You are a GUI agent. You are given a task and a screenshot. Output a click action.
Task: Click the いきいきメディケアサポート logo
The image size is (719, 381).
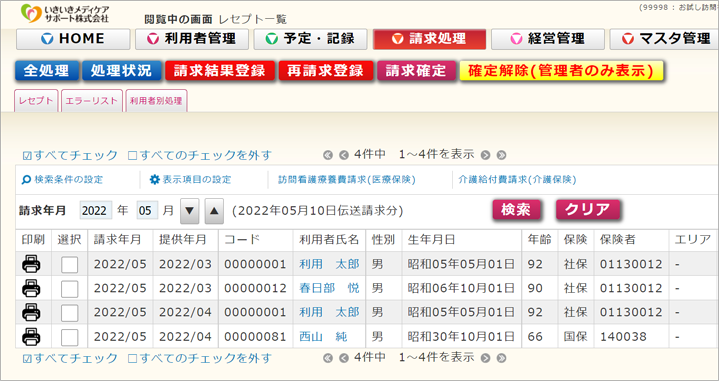[65, 13]
